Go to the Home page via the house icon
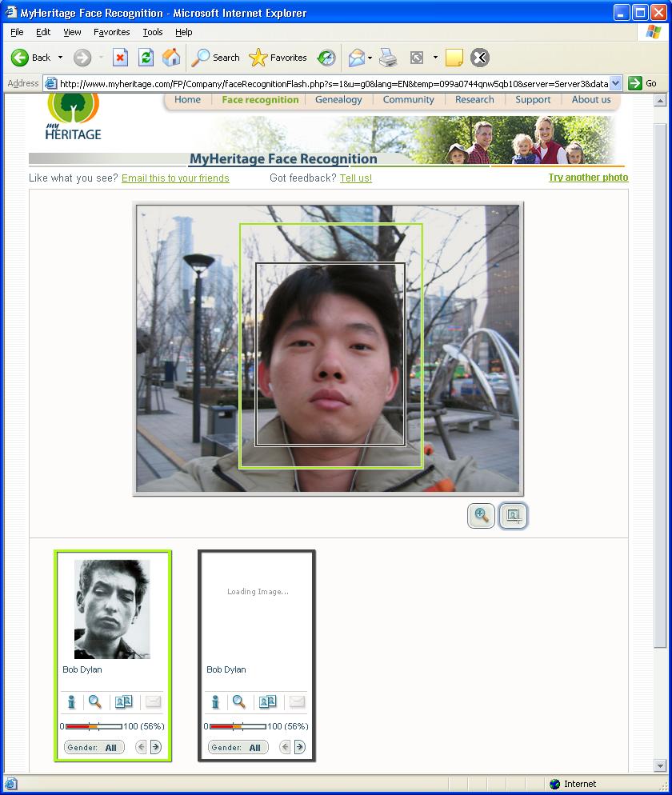This screenshot has width=672, height=795. (x=171, y=58)
